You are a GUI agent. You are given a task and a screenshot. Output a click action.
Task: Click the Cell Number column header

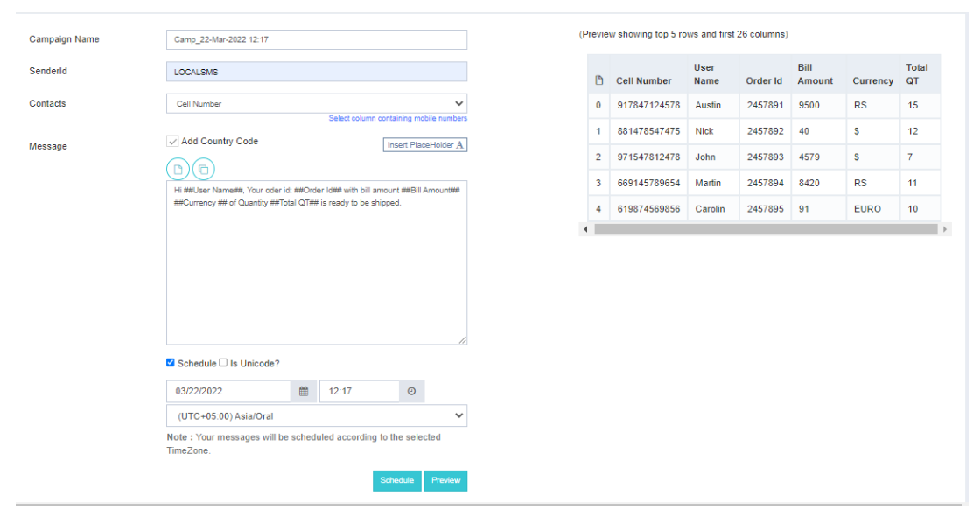(643, 80)
